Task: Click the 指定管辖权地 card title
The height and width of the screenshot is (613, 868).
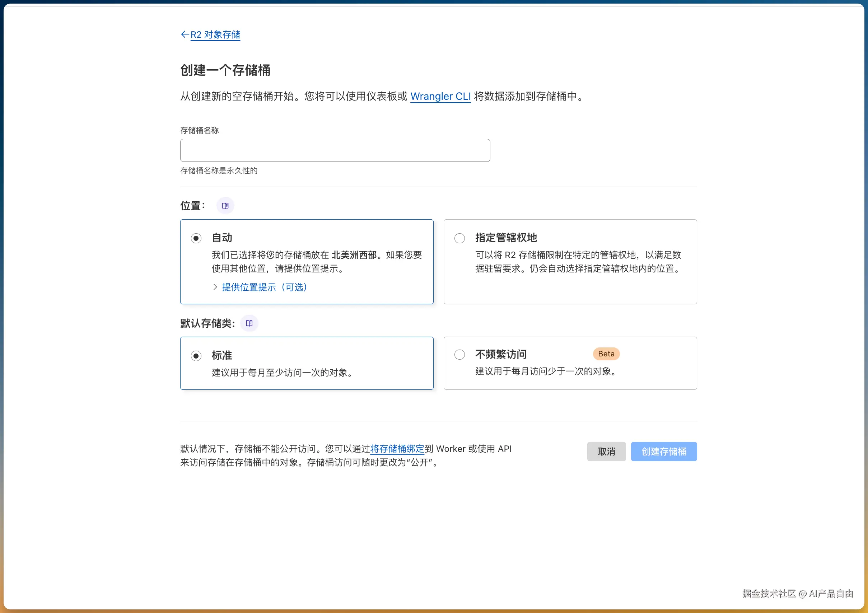Action: pos(506,238)
